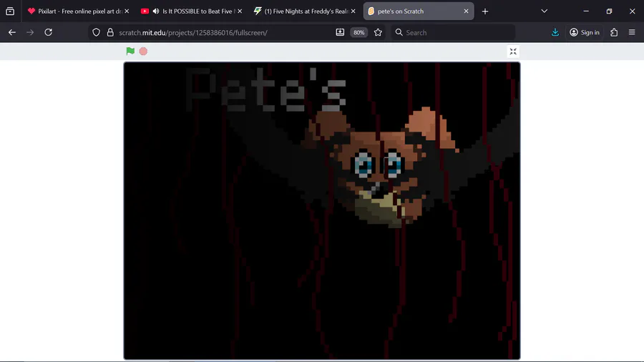Click the address bar URL
This screenshot has height=362, width=644.
[x=193, y=32]
